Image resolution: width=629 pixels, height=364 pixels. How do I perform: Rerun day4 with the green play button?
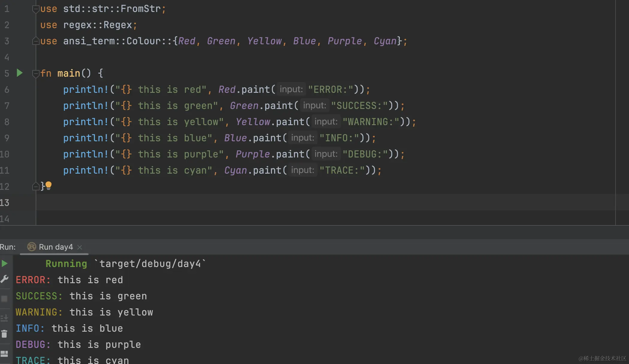coord(4,263)
